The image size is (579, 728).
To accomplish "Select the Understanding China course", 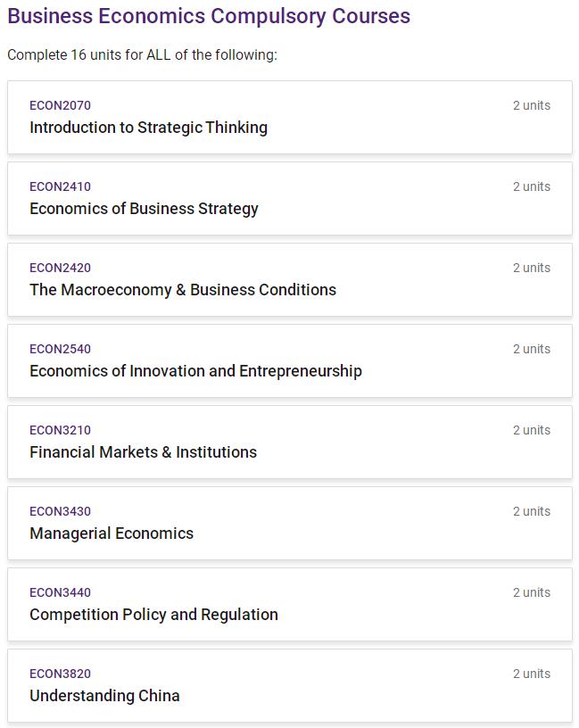I will (104, 696).
